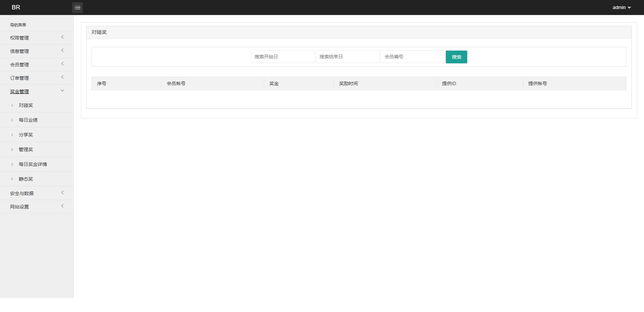Click the hamburger menu icon

(x=77, y=7)
